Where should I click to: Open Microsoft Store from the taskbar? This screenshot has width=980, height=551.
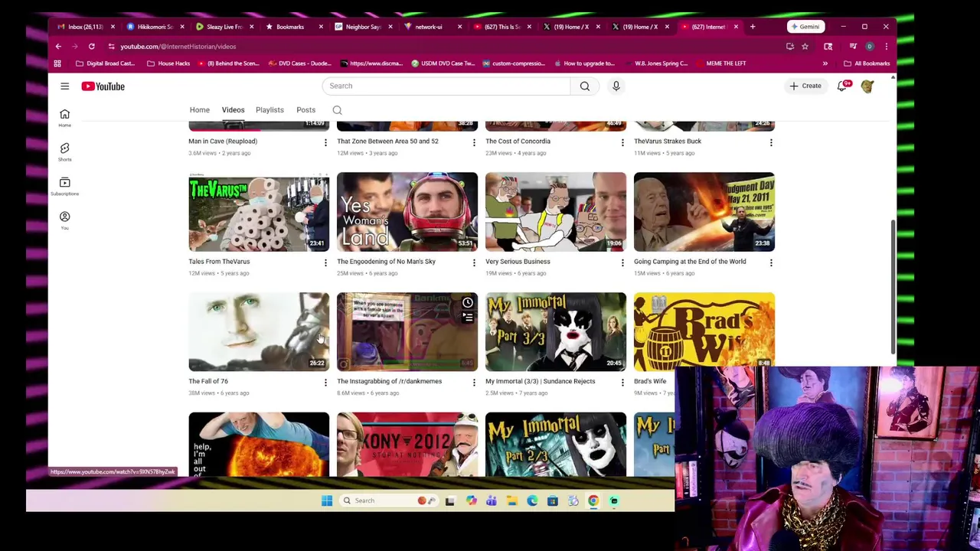(x=552, y=500)
